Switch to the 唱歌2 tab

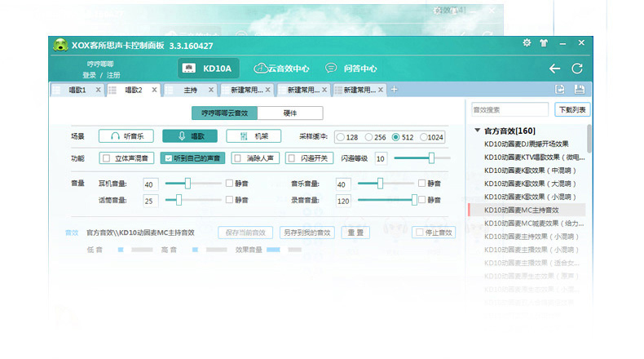tap(133, 90)
